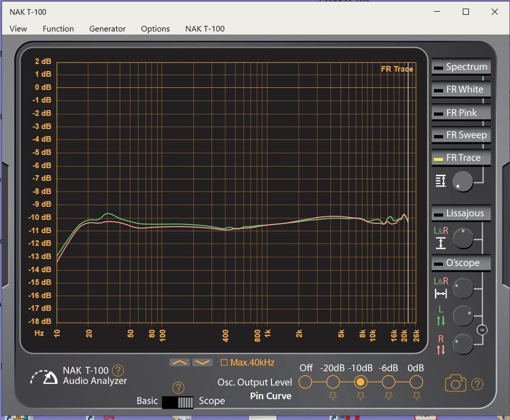
Task: Open help icon next to NAK T-100 title
Action: click(x=118, y=370)
